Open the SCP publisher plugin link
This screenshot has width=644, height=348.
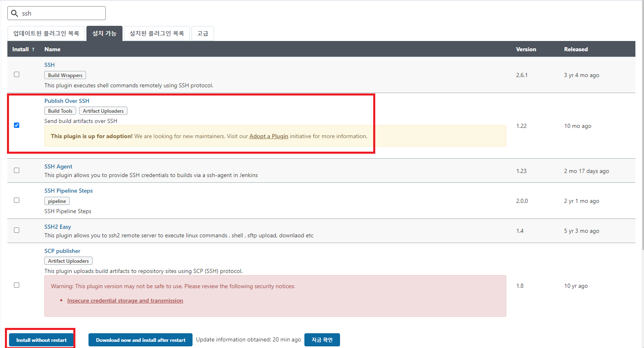click(x=62, y=251)
